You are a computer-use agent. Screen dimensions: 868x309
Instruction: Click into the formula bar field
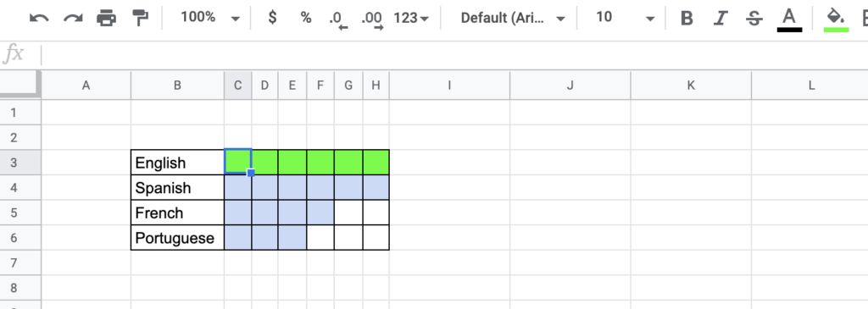(454, 54)
